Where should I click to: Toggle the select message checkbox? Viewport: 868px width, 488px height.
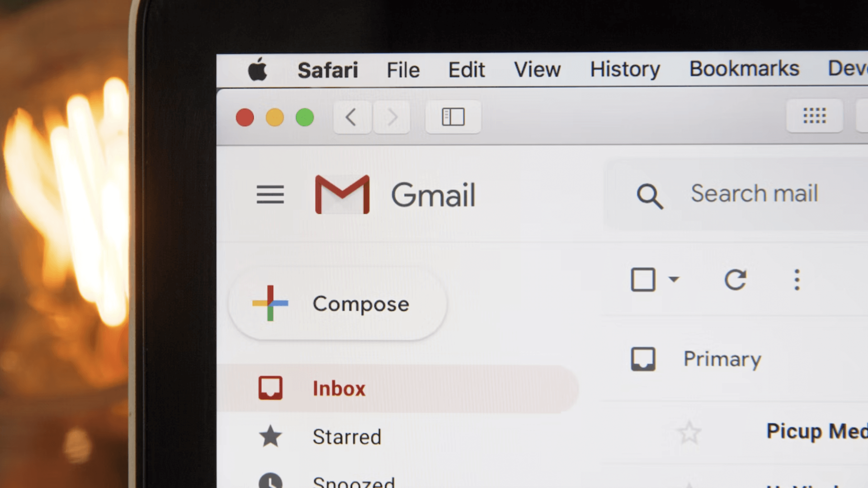click(x=644, y=280)
